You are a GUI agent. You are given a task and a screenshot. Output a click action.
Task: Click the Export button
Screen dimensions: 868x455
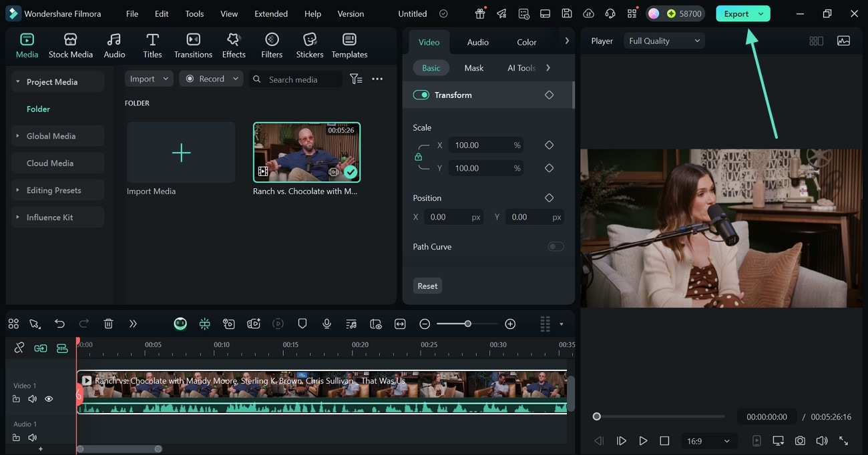pos(736,13)
